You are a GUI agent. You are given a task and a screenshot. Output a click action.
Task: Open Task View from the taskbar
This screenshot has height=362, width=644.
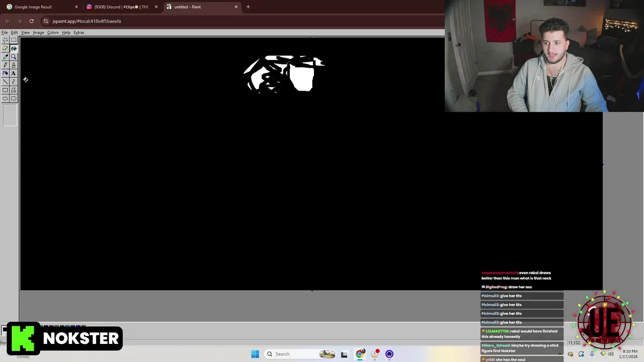[344, 354]
